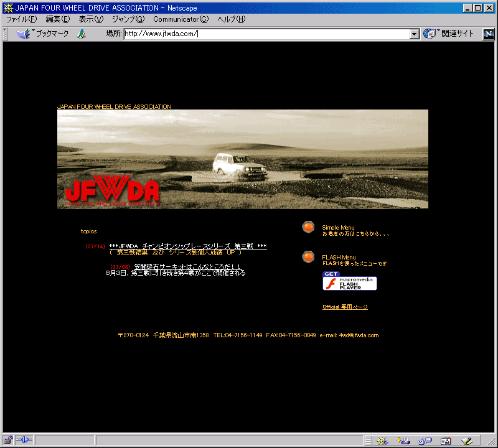Click the Netscape window icon in title bar

8,8
